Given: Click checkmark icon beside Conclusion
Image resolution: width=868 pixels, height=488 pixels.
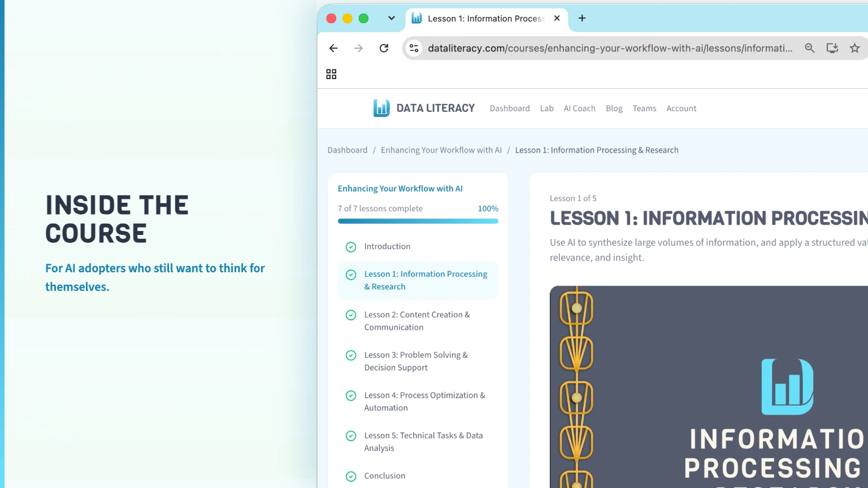Looking at the screenshot, I should point(351,476).
